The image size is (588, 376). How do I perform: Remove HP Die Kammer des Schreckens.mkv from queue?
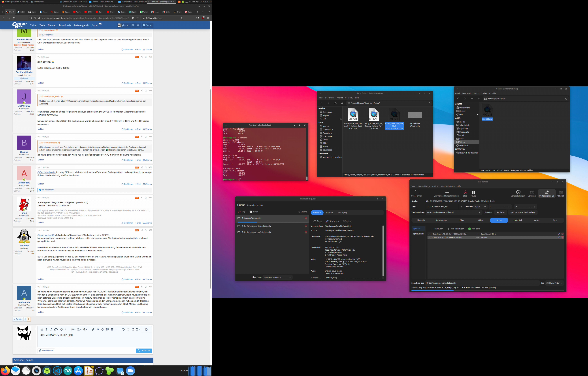pos(306,226)
